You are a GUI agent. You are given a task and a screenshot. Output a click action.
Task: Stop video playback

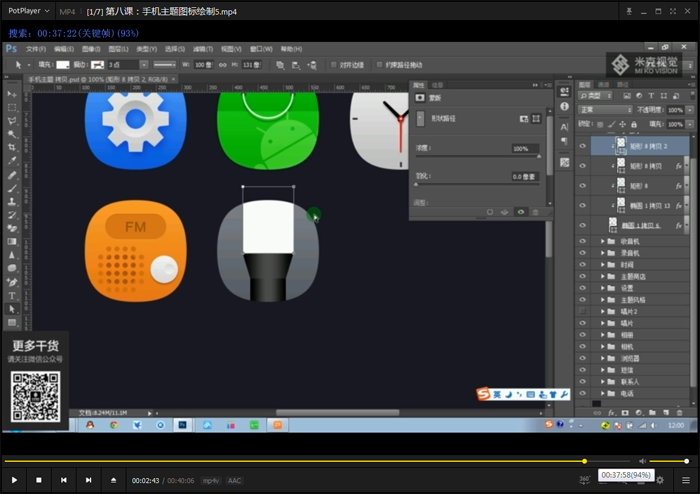39,480
